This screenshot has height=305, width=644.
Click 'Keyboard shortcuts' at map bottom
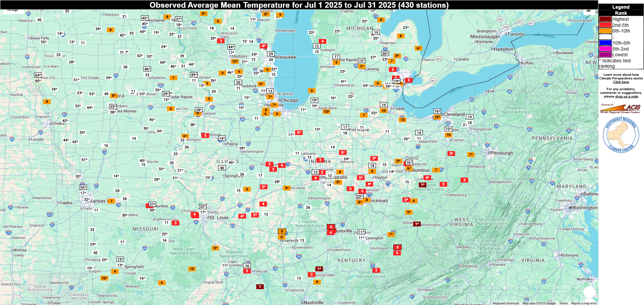pyautogui.click(x=506, y=303)
